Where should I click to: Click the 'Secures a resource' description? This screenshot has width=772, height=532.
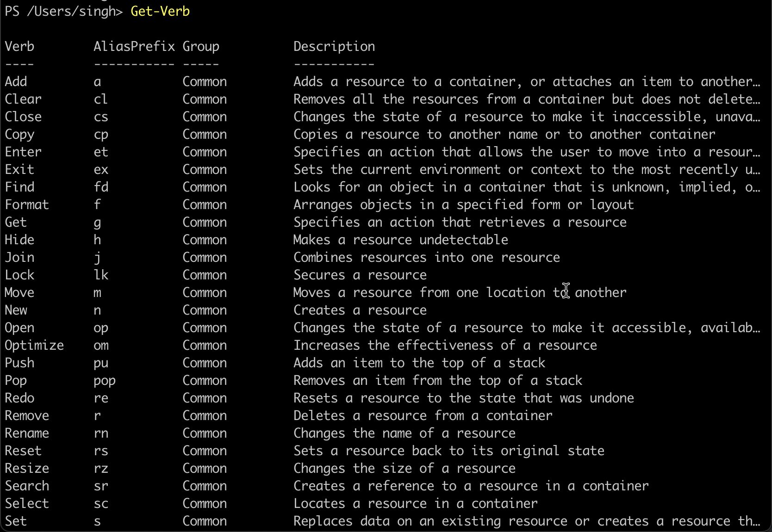pos(360,275)
